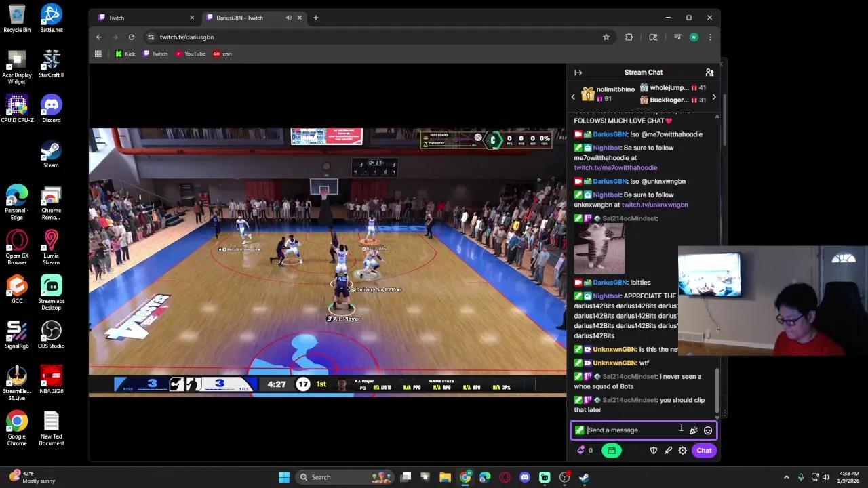Select the wholejump... gifter entry

(673, 88)
